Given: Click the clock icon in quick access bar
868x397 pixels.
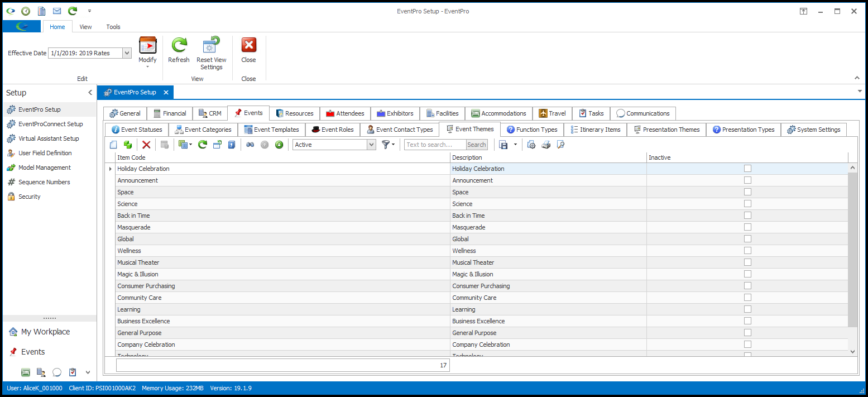Looking at the screenshot, I should pyautogui.click(x=26, y=11).
